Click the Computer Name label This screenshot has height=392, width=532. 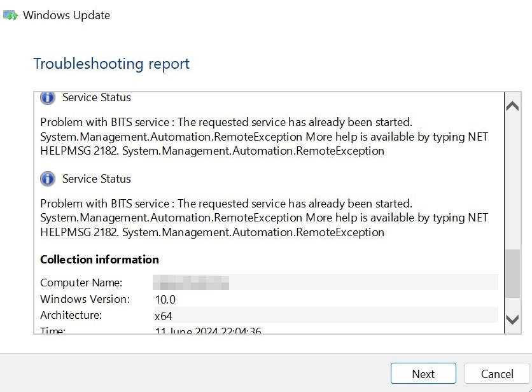click(x=81, y=283)
